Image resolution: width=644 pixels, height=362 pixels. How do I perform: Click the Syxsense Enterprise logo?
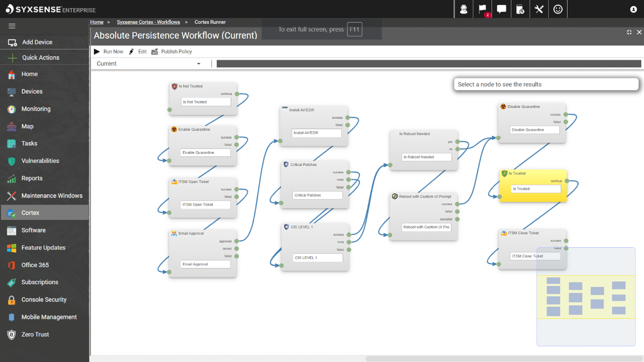click(x=51, y=9)
